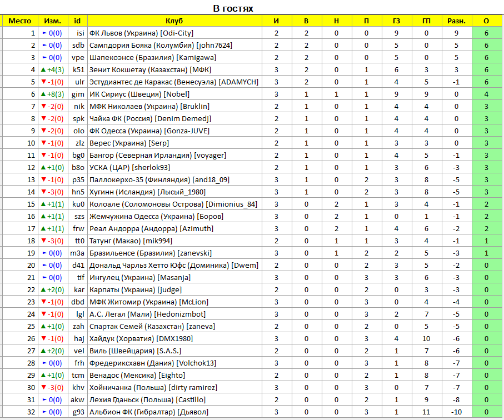This screenshot has height=420, width=504.
Task: Select club 'Реал Андорра (Андорра) [Azimuth]'
Action: 151,228
